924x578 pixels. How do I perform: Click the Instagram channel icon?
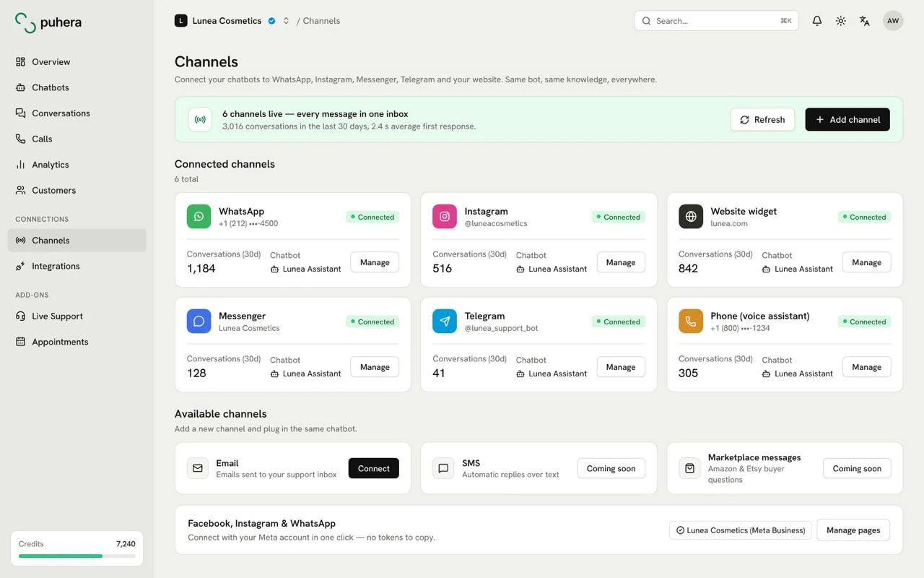445,217
